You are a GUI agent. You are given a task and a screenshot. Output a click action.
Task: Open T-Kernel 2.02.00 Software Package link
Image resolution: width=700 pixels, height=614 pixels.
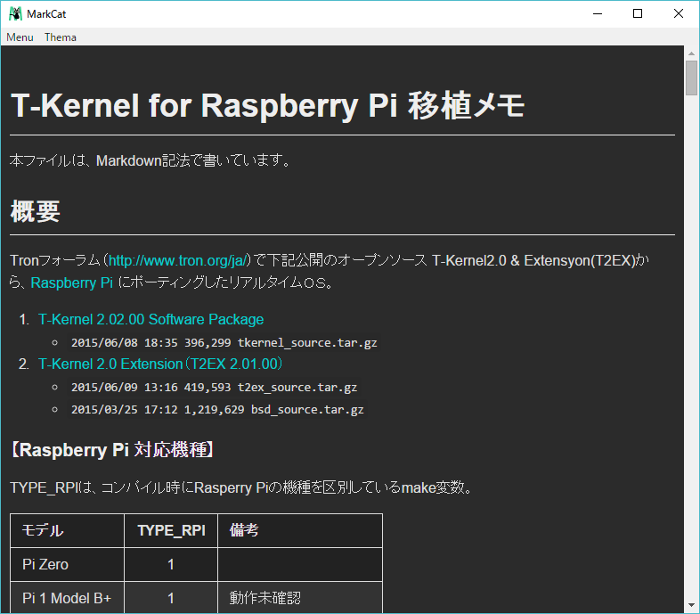[x=151, y=320]
